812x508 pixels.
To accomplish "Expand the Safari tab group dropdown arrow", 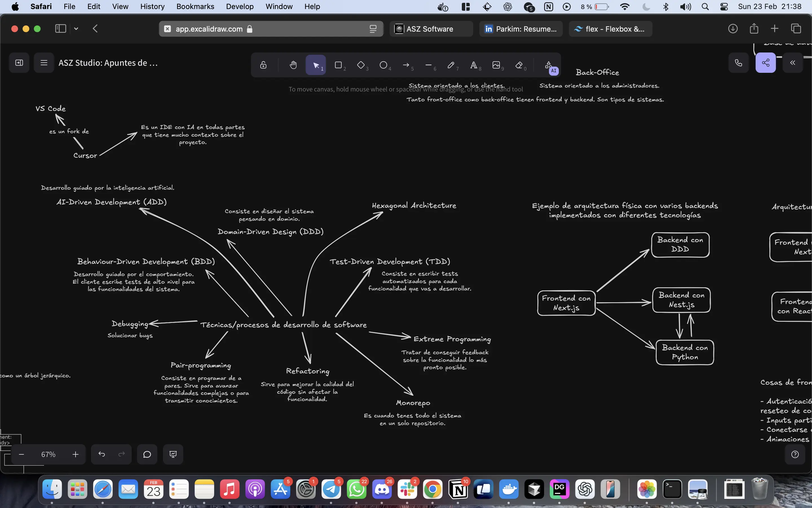I will coord(76,29).
